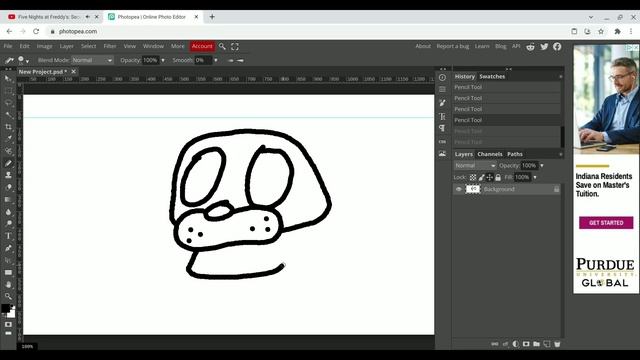
Task: Open the Blend Mode dropdown in options bar
Action: [92, 60]
